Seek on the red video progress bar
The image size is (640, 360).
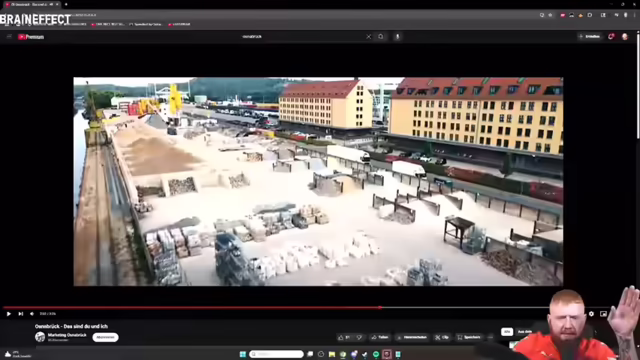(x=192, y=308)
